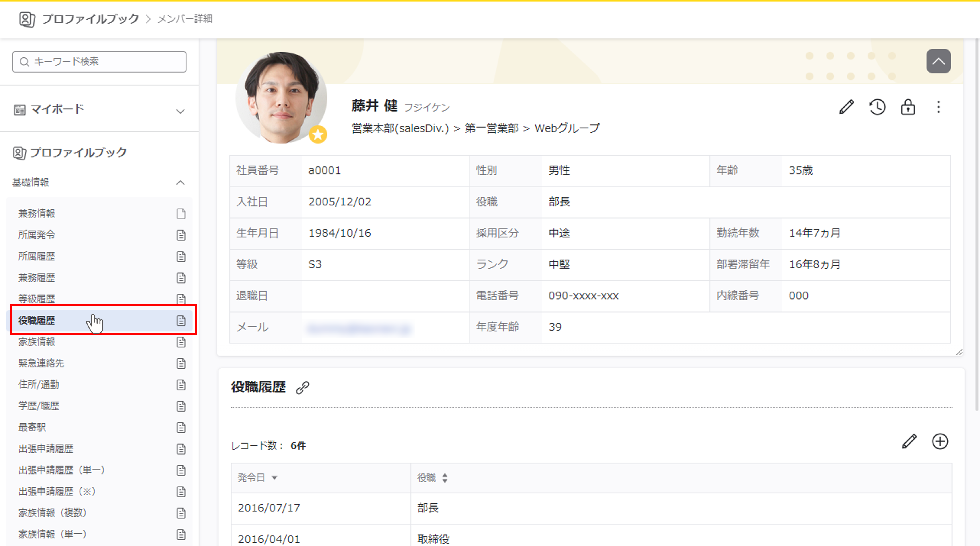Screen dimensions: 980x546
Task: Open 緊急連絡先 in the sidebar menu
Action: point(41,363)
